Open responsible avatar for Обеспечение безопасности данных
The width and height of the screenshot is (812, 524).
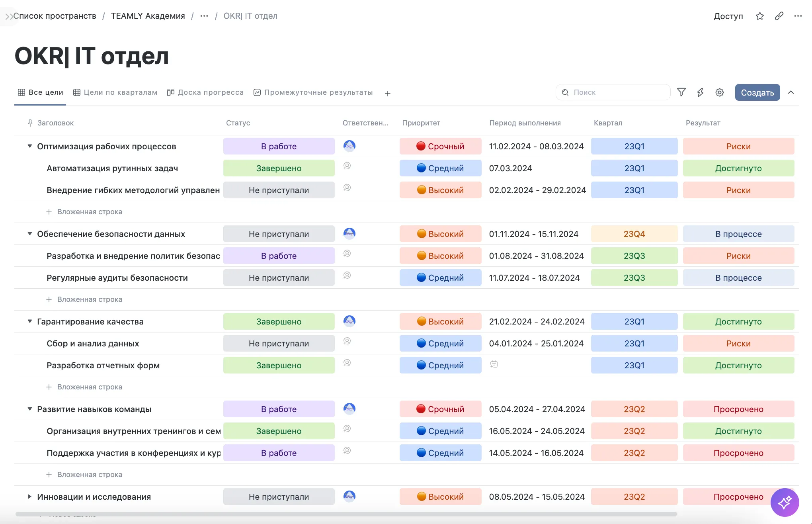pos(349,233)
